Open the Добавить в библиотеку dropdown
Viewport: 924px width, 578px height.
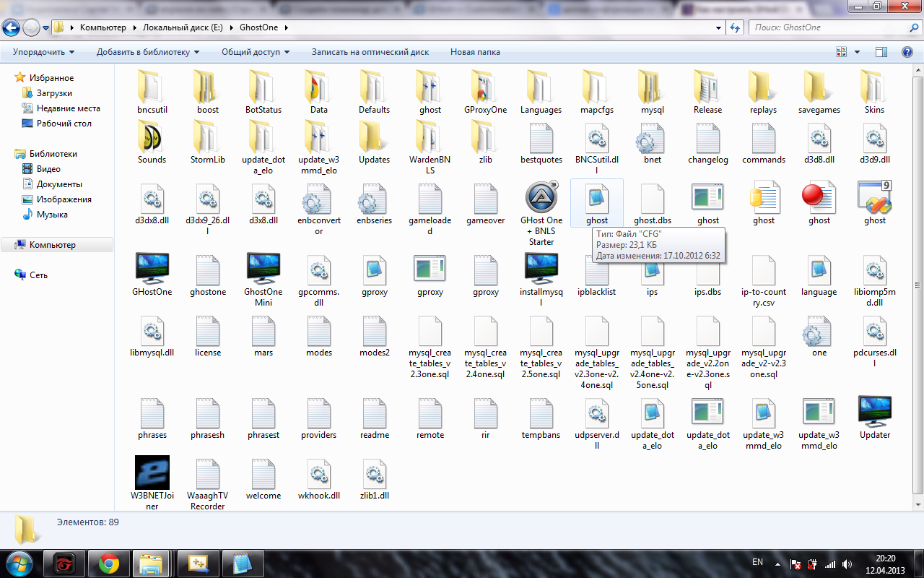coord(148,52)
